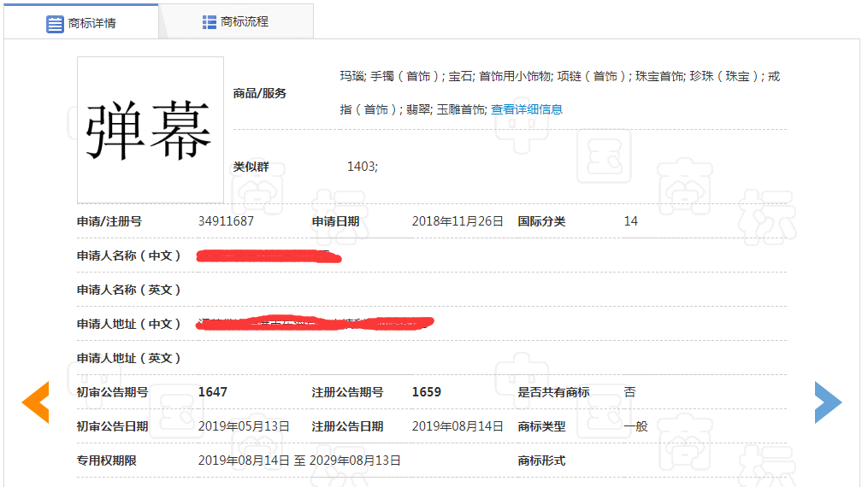Select the 商标详情 tab label

click(x=92, y=23)
